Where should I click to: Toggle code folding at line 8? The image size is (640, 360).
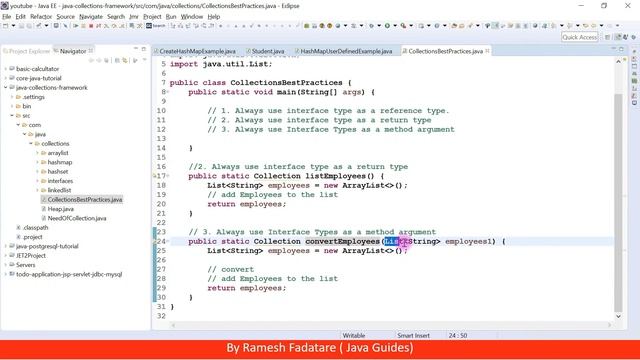[168, 92]
